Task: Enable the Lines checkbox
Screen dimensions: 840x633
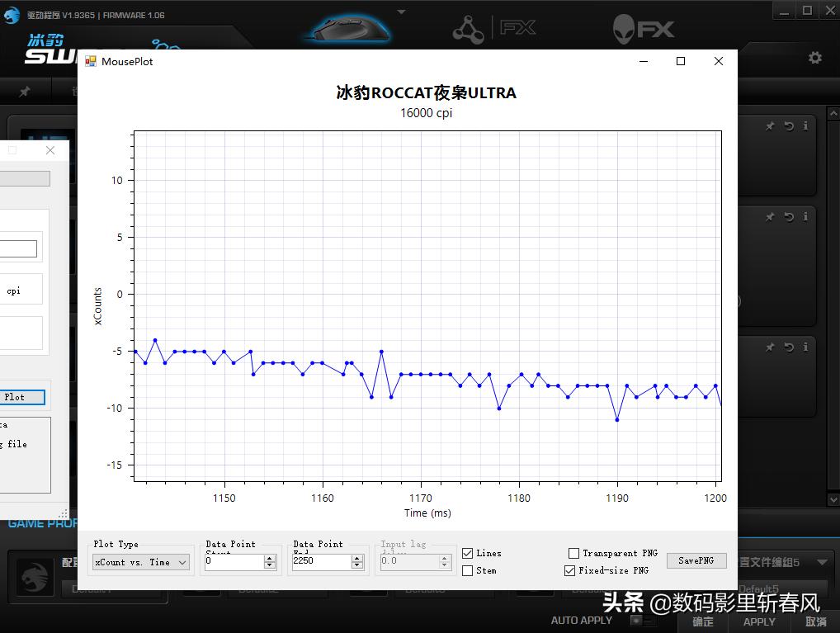Action: click(467, 553)
